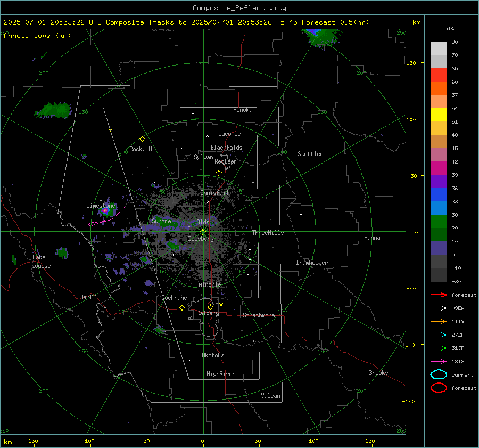Image resolution: width=479 pixels, height=448 pixels.
Task: Click the green echo blob northwest of Limestone
Action: coord(53,110)
